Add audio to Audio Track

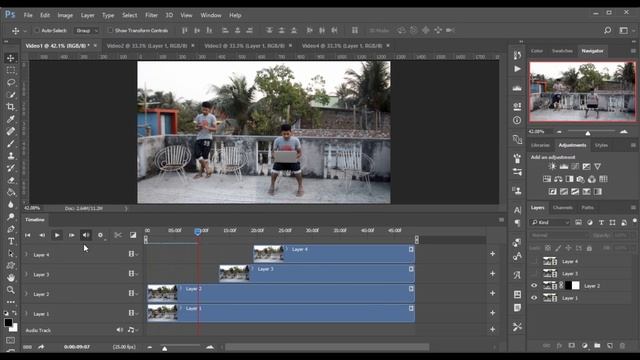click(493, 329)
